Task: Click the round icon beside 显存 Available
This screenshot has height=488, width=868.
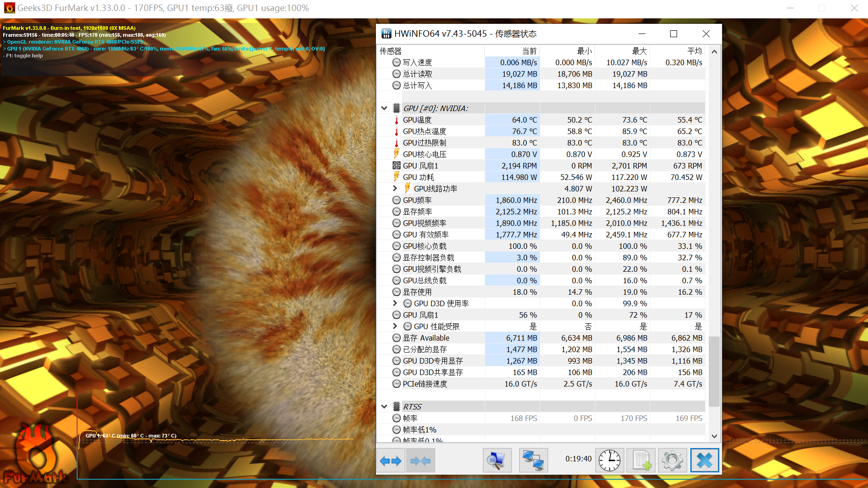Action: [x=397, y=338]
